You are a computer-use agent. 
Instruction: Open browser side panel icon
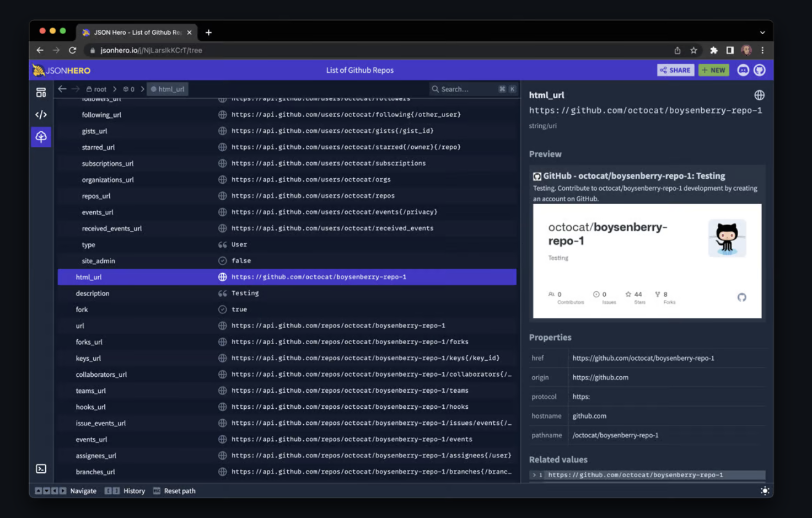click(730, 50)
